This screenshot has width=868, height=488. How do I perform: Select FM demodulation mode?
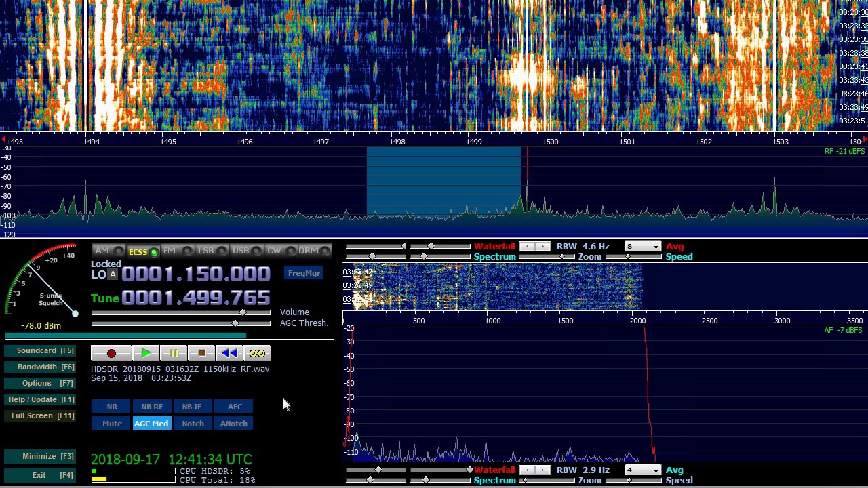pyautogui.click(x=178, y=251)
